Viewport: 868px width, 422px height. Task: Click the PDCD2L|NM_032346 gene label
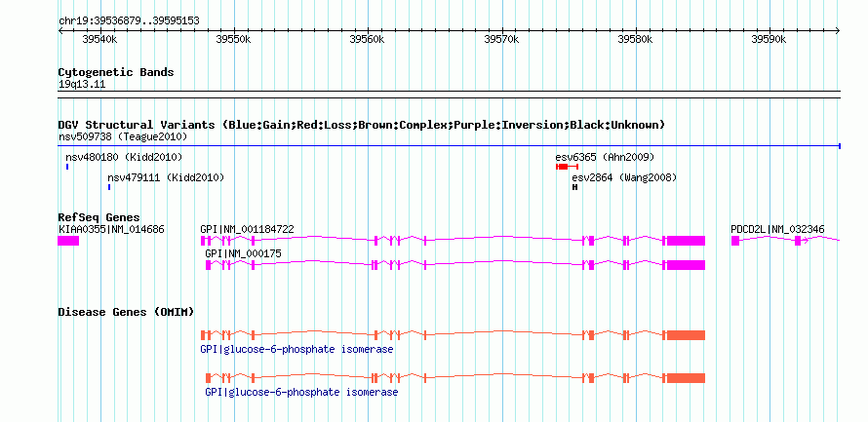tap(777, 229)
